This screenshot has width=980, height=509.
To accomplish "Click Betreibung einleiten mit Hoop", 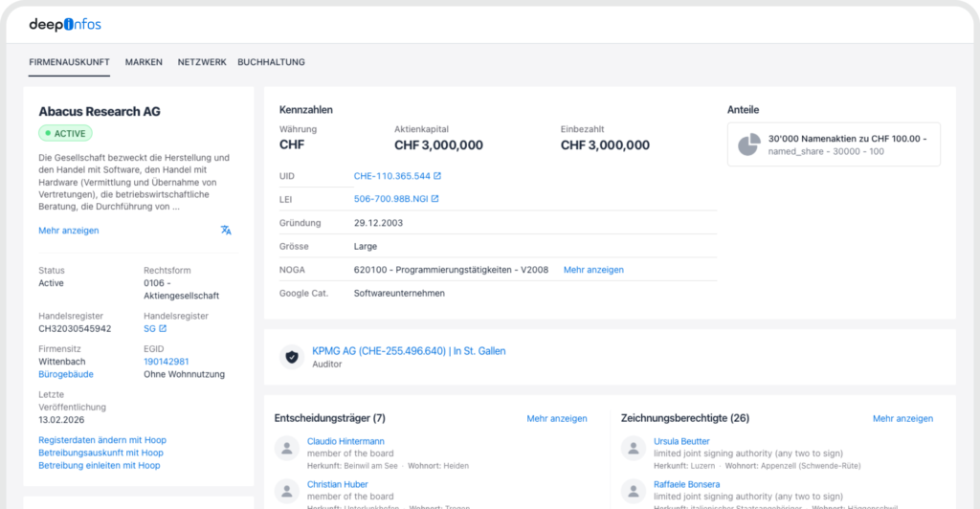I will tap(100, 465).
